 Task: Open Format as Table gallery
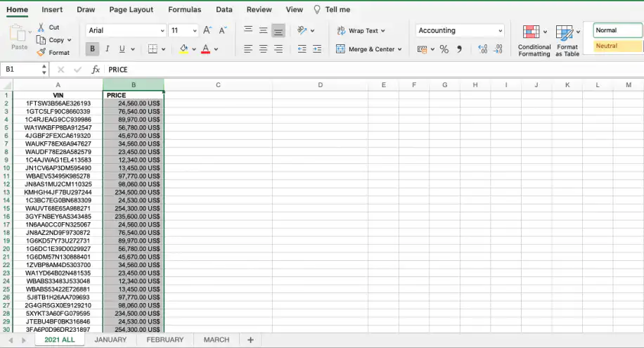(x=567, y=41)
